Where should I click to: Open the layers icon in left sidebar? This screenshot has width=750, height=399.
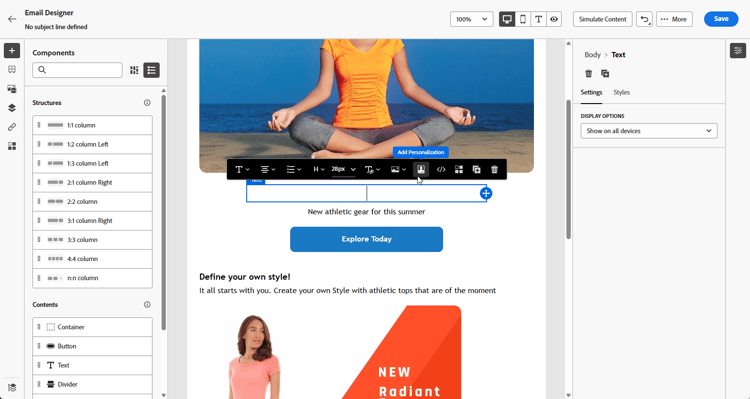(x=12, y=108)
